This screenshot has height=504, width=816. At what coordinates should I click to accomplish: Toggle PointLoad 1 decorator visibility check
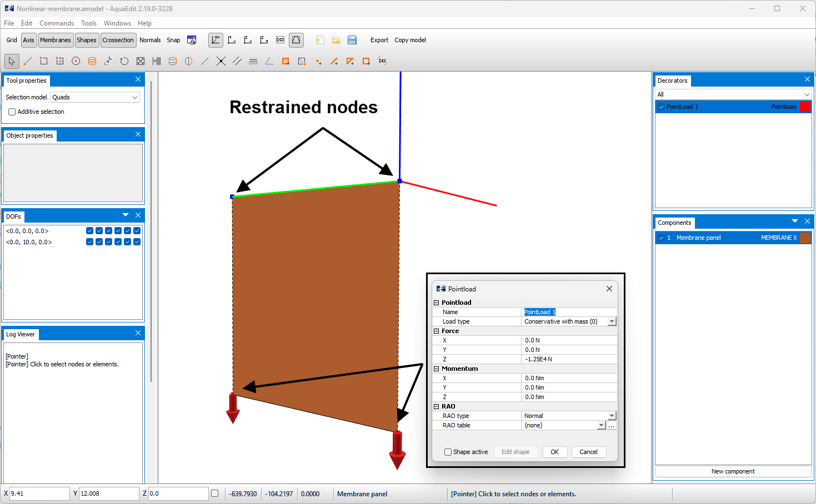(x=661, y=107)
